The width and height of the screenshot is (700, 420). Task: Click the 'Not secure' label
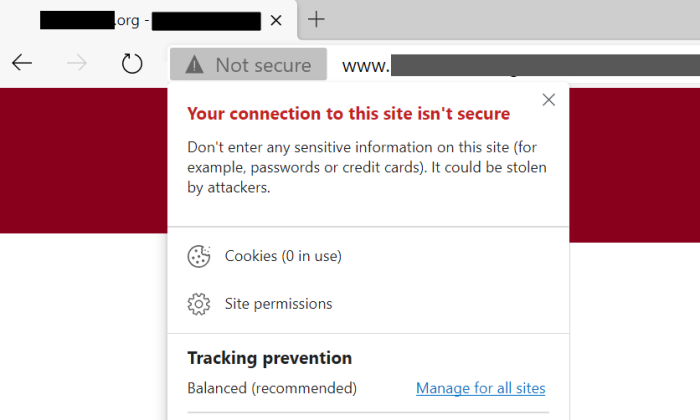tap(263, 65)
